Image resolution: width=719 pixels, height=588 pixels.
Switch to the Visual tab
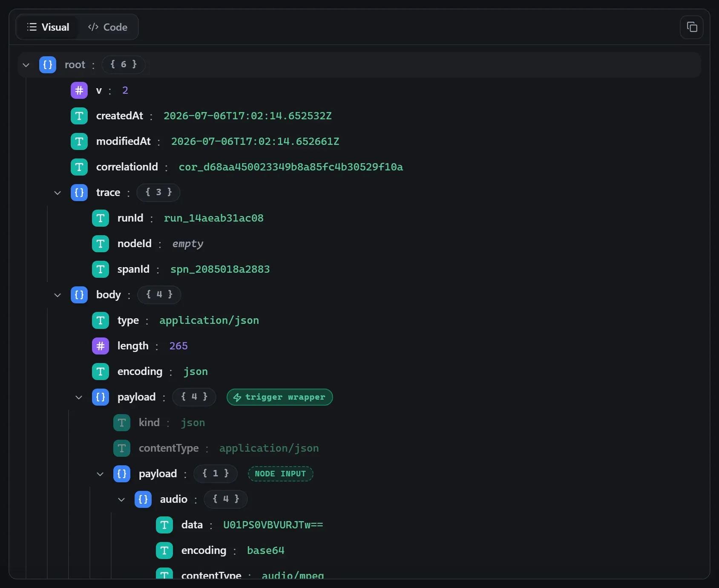(x=48, y=27)
